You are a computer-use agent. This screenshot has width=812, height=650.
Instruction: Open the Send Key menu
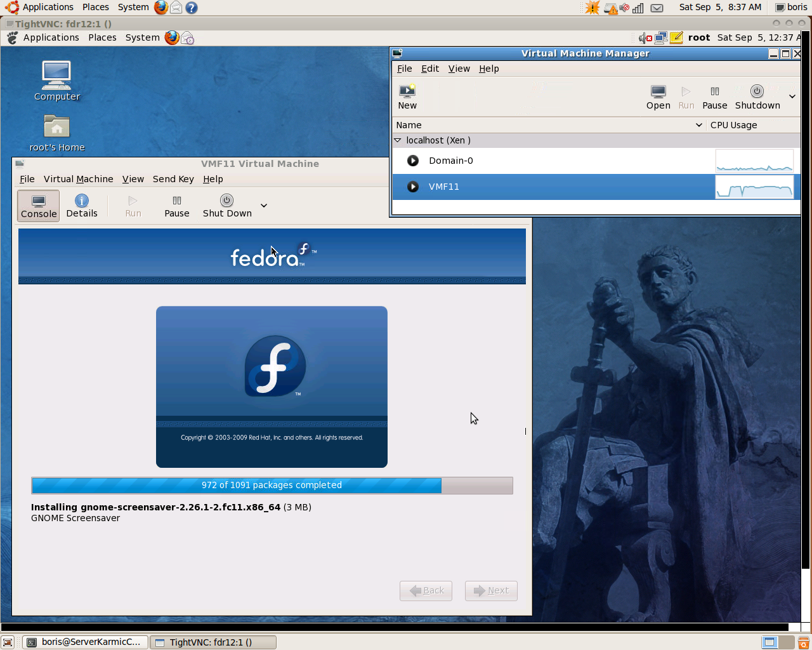(173, 179)
